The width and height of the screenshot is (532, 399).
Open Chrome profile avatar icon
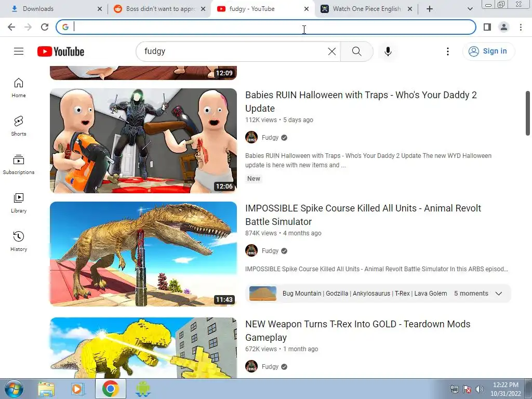click(504, 27)
